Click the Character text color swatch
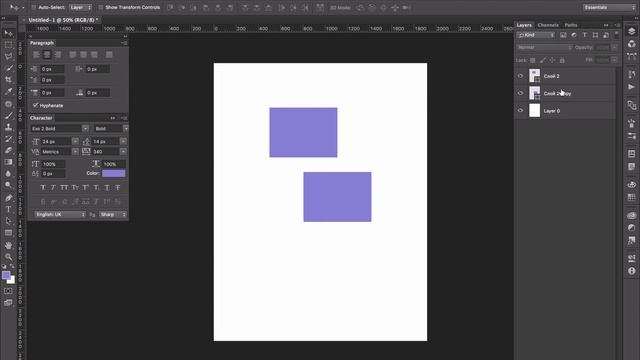Viewport: 640px width, 360px height. [x=114, y=173]
